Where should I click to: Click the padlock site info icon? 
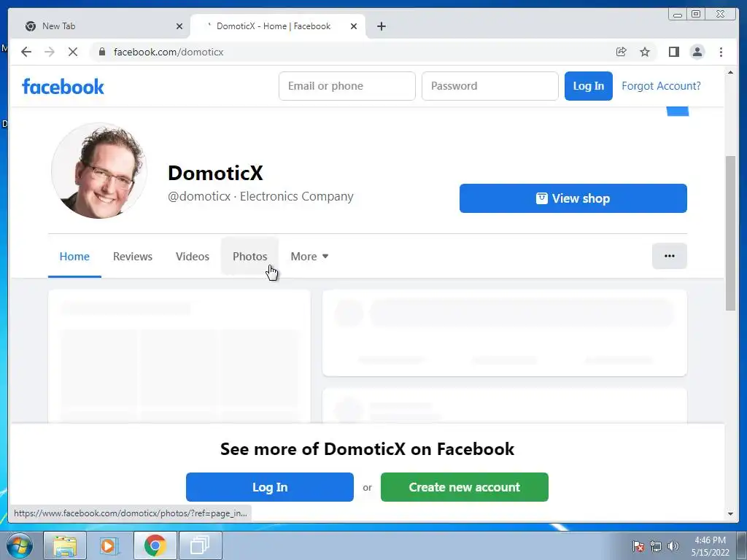102,52
